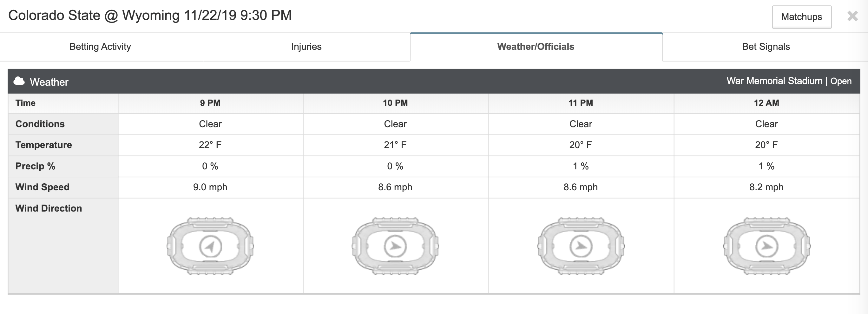868x314 pixels.
Task: Select the 9 PM column header
Action: [210, 103]
